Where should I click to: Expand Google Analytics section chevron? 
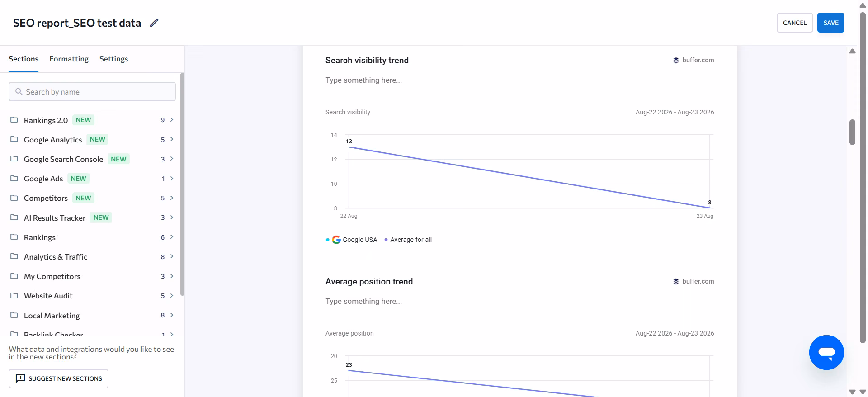coord(172,139)
